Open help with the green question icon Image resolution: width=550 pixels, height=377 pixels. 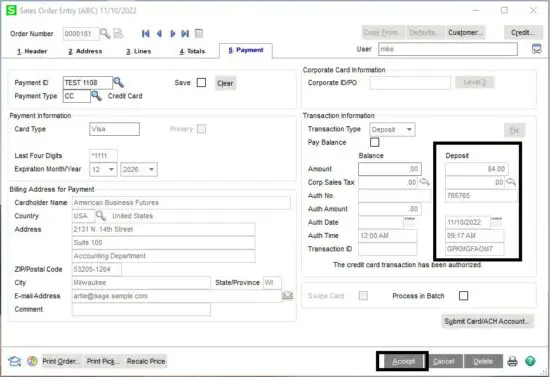click(530, 361)
